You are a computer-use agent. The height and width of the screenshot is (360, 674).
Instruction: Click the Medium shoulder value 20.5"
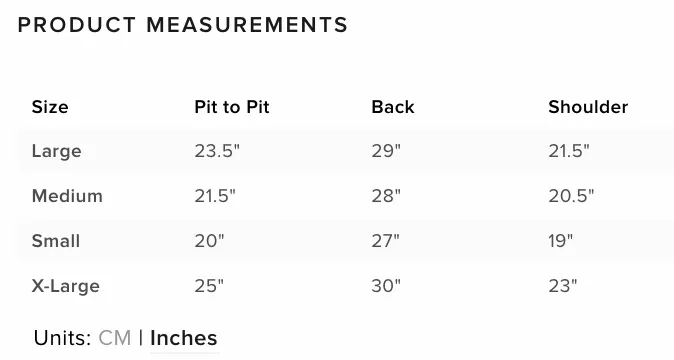(571, 196)
